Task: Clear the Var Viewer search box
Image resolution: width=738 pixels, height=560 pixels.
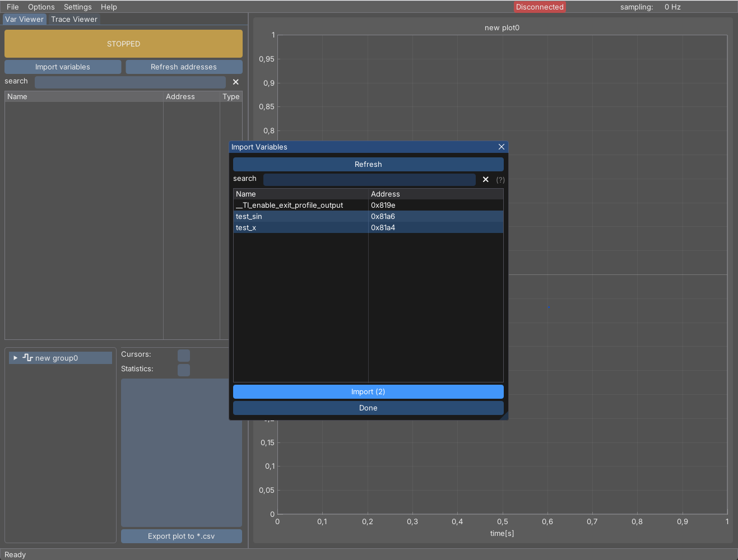Action: [x=235, y=82]
